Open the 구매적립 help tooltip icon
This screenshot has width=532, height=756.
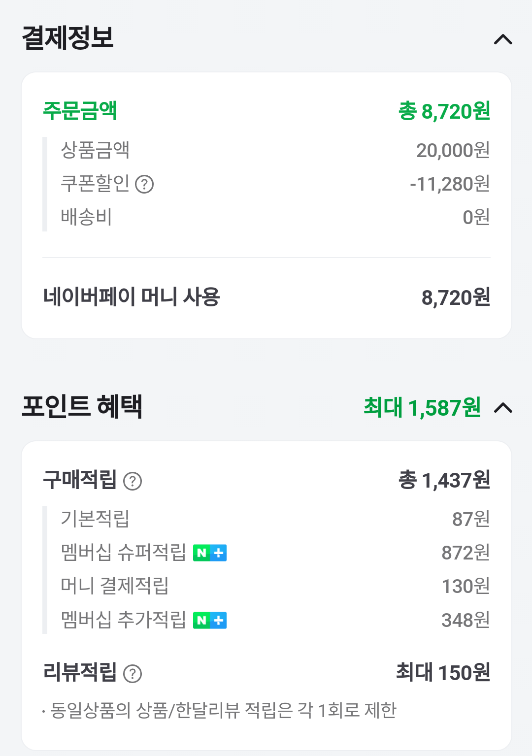click(x=133, y=481)
